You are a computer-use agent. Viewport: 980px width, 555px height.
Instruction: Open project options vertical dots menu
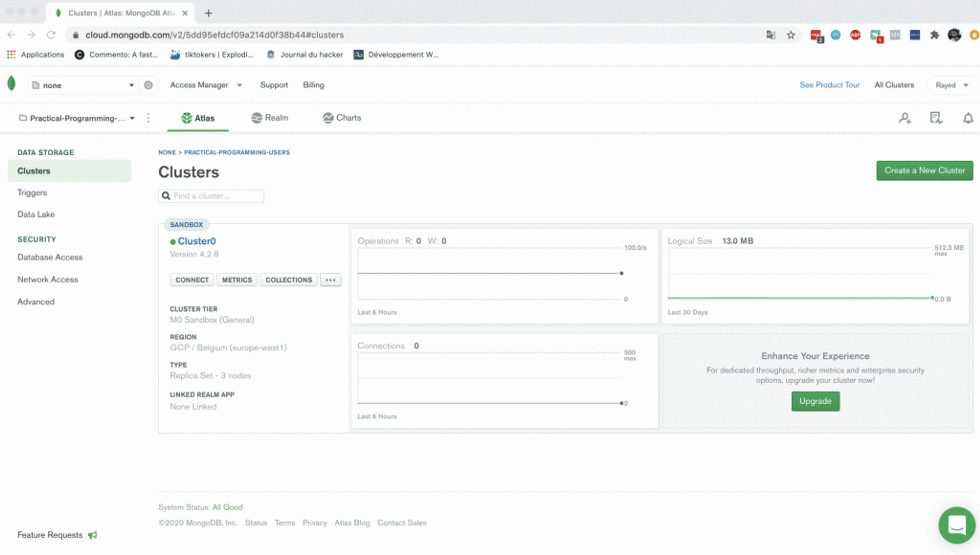[148, 118]
